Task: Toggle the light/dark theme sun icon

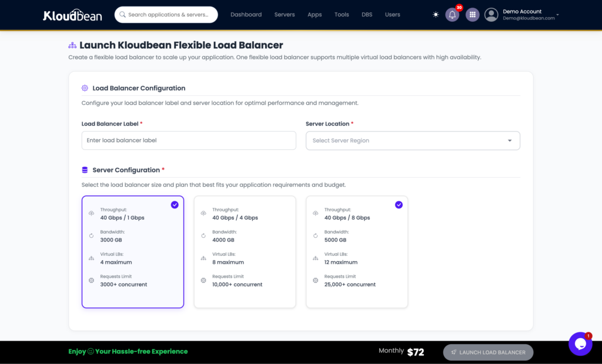Action: [436, 15]
